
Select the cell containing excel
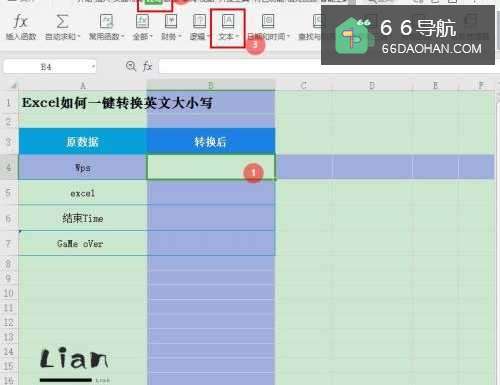pyautogui.click(x=83, y=193)
